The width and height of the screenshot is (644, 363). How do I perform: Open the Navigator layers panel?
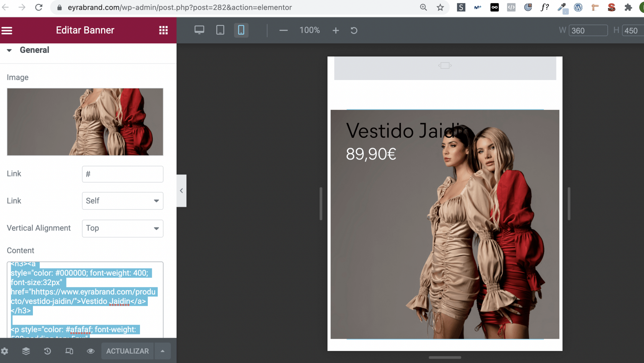click(26, 351)
